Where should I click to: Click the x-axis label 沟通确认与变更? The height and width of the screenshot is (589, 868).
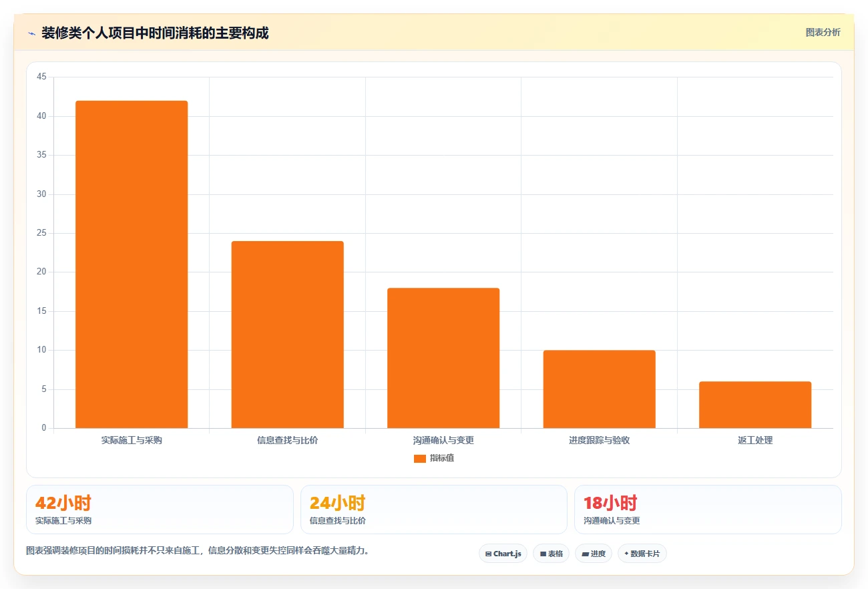pos(443,441)
